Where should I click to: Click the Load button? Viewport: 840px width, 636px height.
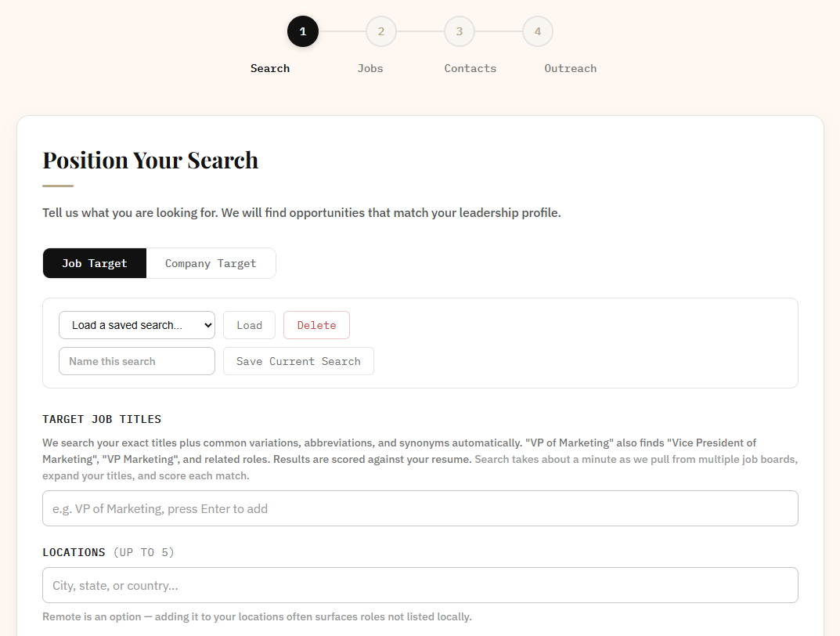coord(249,324)
